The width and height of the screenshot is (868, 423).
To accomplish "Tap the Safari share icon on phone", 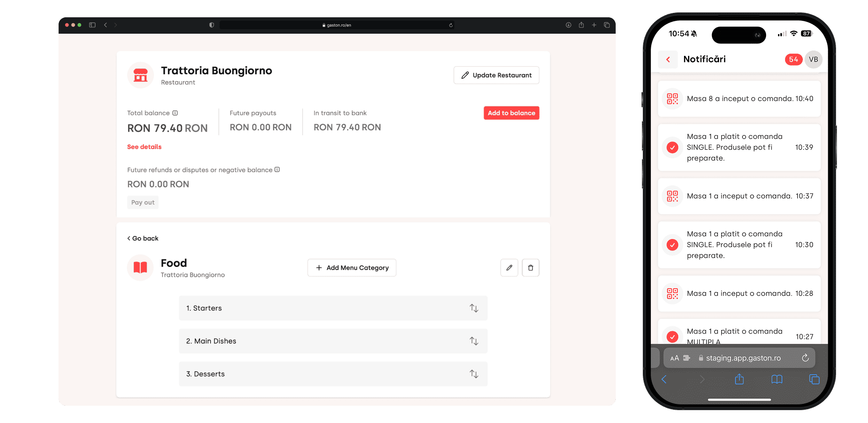I will (739, 379).
